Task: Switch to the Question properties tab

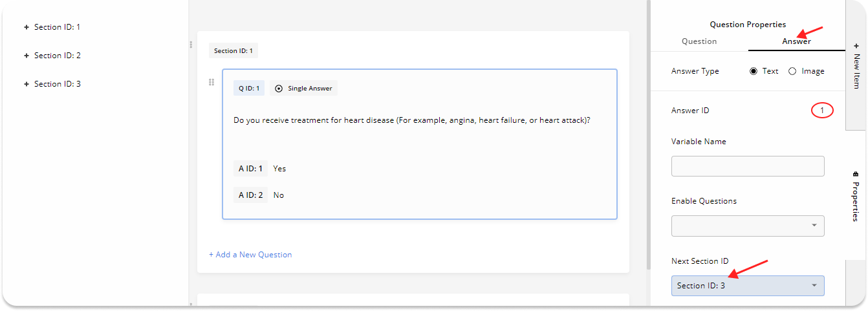Action: [x=699, y=41]
